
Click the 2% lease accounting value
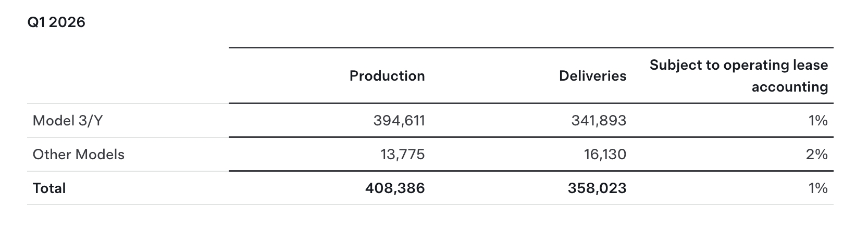pyautogui.click(x=817, y=155)
